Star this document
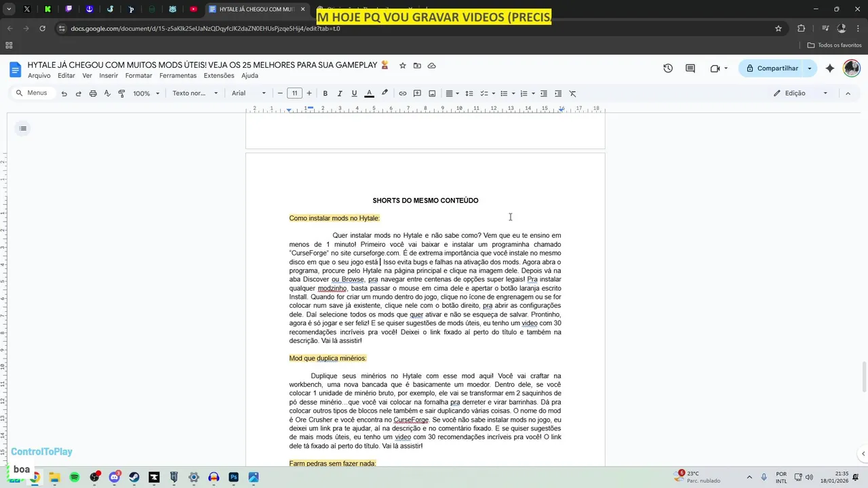868x488 pixels. click(403, 65)
